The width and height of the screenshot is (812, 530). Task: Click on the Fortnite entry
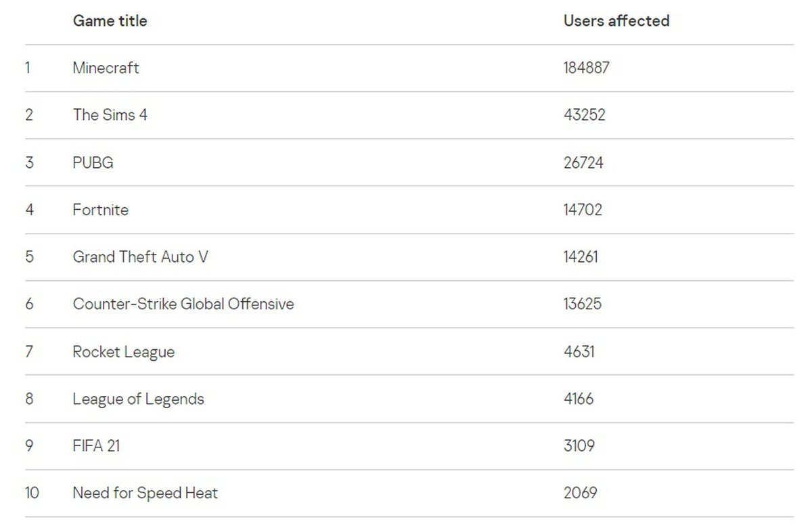click(101, 210)
